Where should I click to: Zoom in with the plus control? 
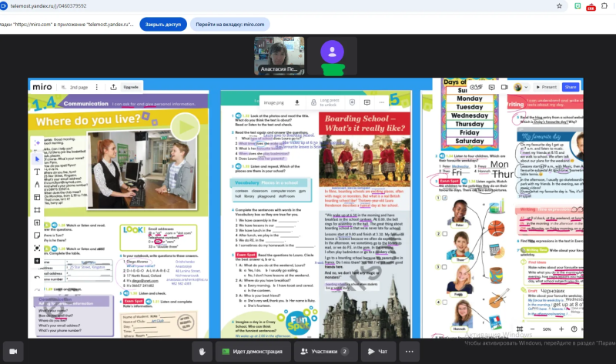click(x=561, y=329)
